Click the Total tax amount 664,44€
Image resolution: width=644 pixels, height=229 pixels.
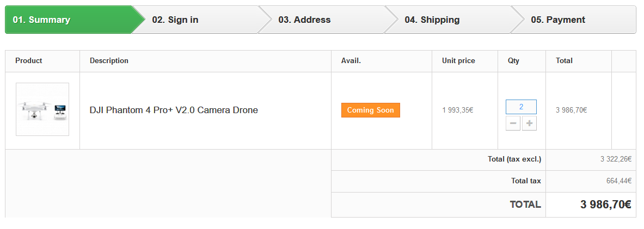pos(619,181)
